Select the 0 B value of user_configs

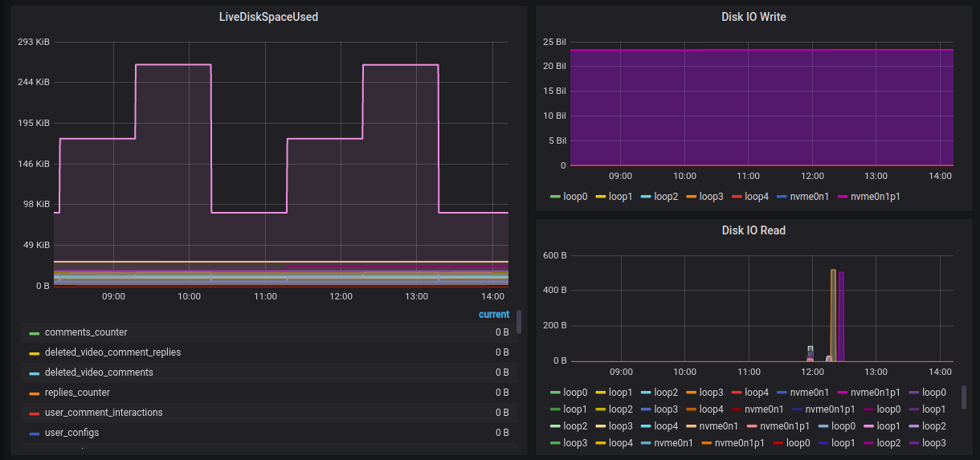[502, 433]
